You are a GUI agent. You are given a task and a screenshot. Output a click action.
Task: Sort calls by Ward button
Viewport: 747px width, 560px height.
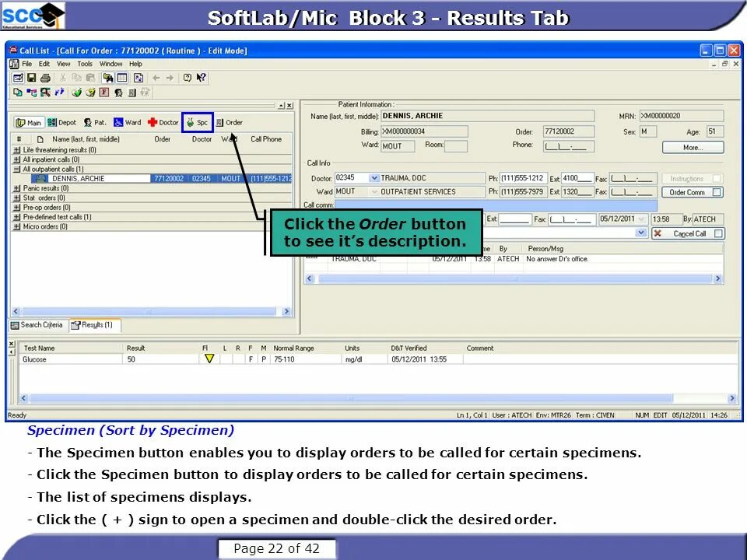127,122
